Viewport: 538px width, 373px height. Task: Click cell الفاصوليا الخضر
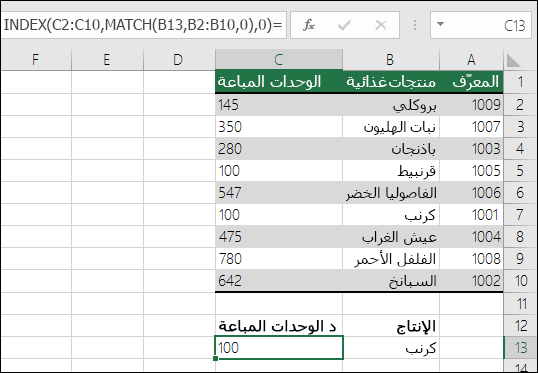pyautogui.click(x=391, y=193)
